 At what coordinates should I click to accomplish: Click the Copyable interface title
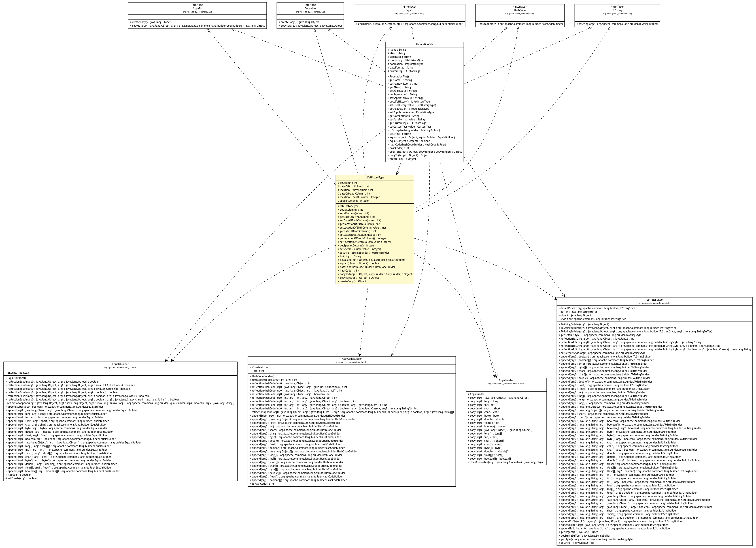pos(310,8)
